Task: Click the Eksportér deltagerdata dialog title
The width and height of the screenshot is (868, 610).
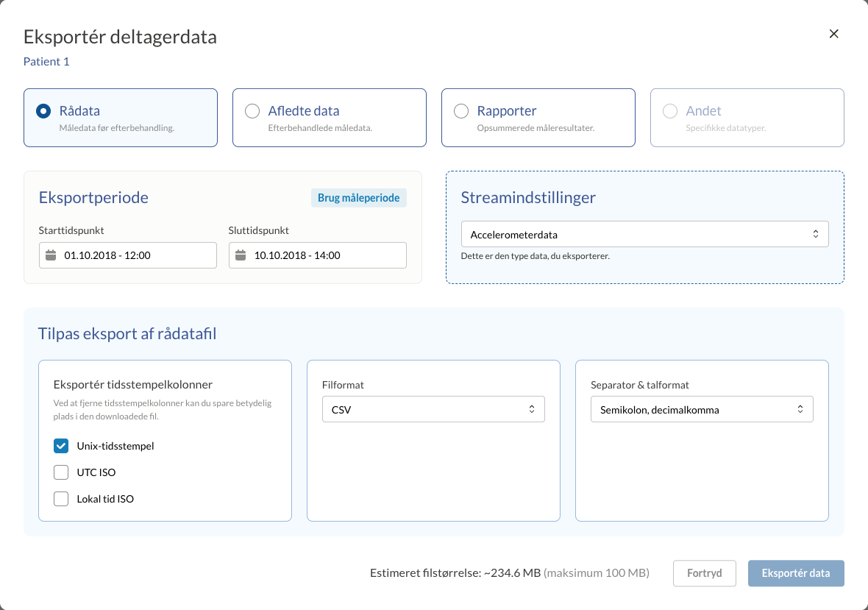Action: pyautogui.click(x=120, y=37)
